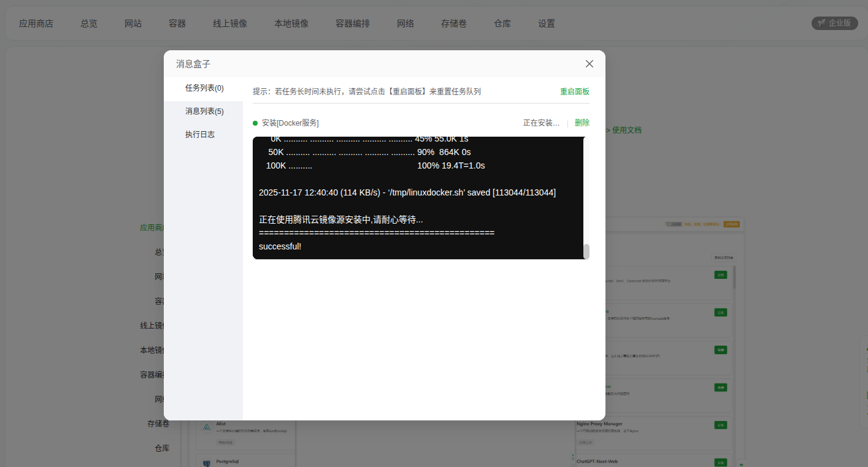This screenshot has width=868, height=467.
Task: Go to the 总览 page
Action: pyautogui.click(x=89, y=24)
